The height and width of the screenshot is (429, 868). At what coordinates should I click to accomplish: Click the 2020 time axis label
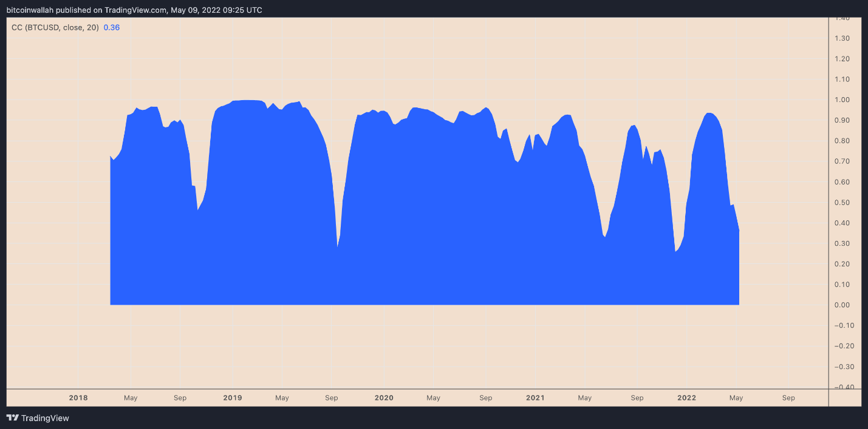point(384,398)
